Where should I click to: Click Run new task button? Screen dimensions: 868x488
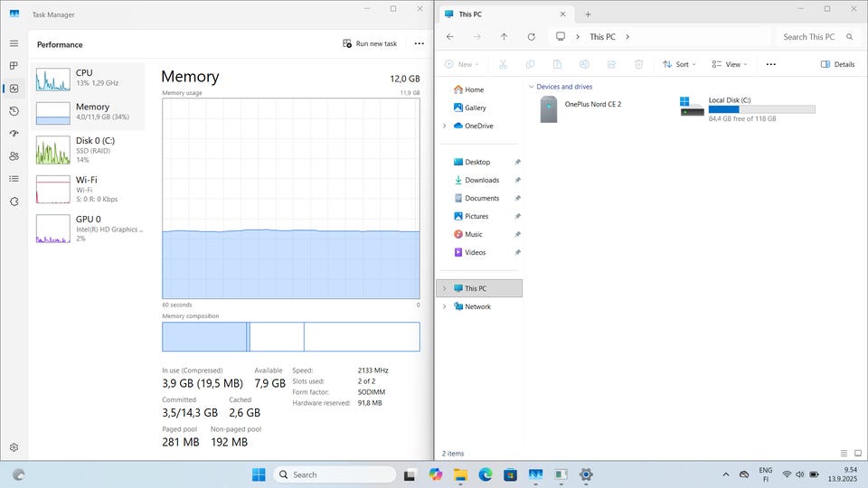(370, 43)
